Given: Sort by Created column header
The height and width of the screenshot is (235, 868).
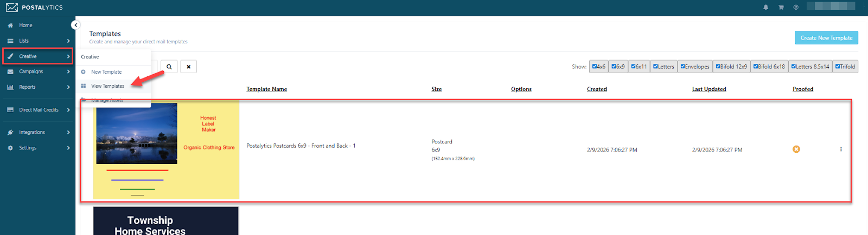Looking at the screenshot, I should coord(597,89).
